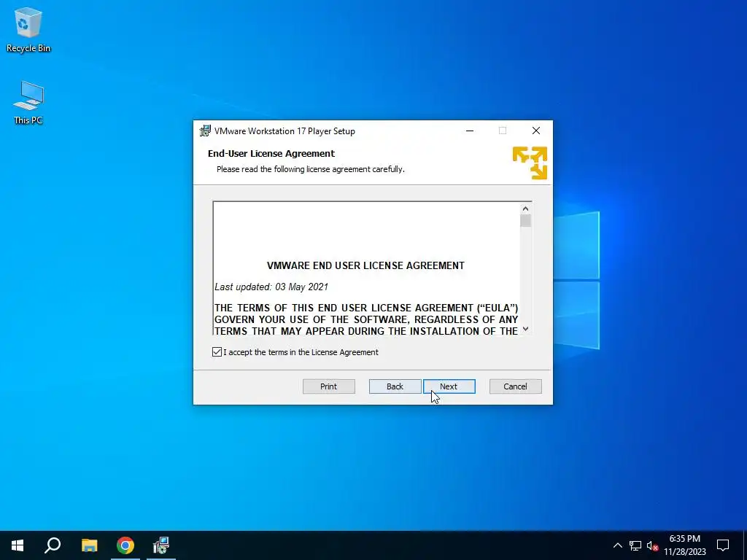
Task: Print the license agreement
Action: click(329, 386)
